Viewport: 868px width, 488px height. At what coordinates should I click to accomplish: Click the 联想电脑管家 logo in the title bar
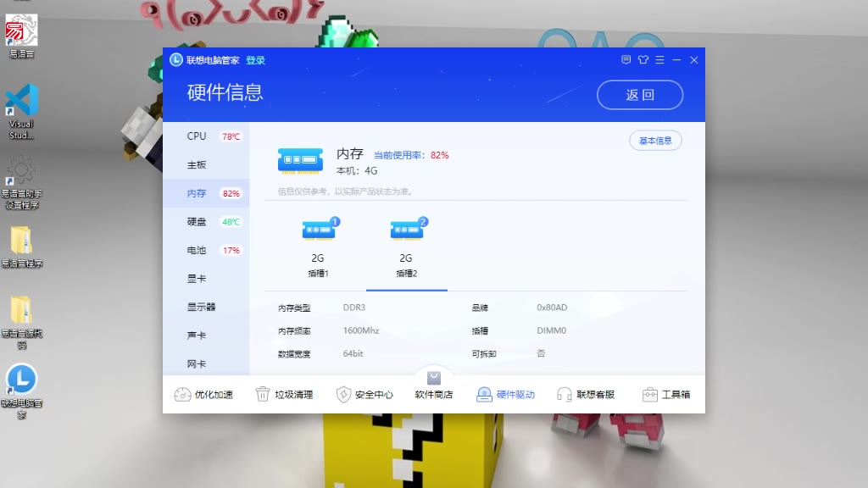176,60
